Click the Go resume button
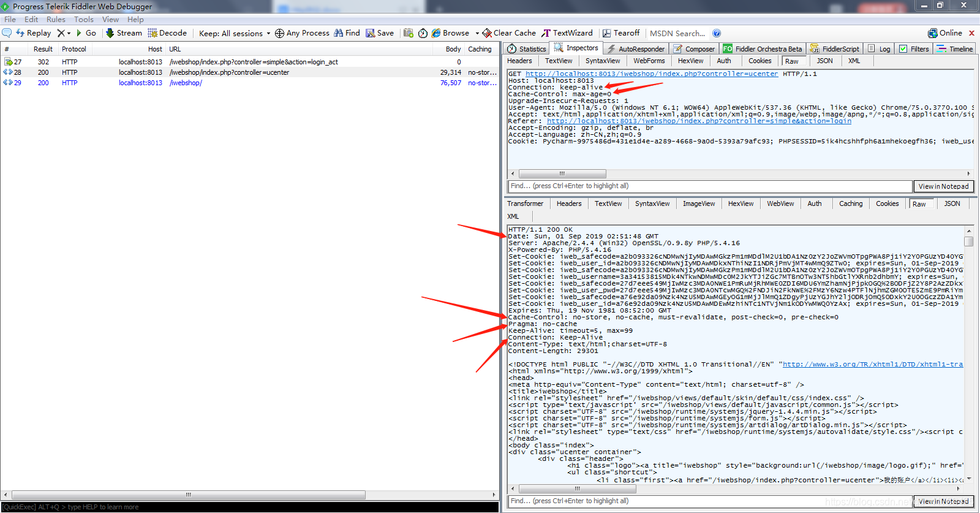The height and width of the screenshot is (513, 980). click(86, 33)
